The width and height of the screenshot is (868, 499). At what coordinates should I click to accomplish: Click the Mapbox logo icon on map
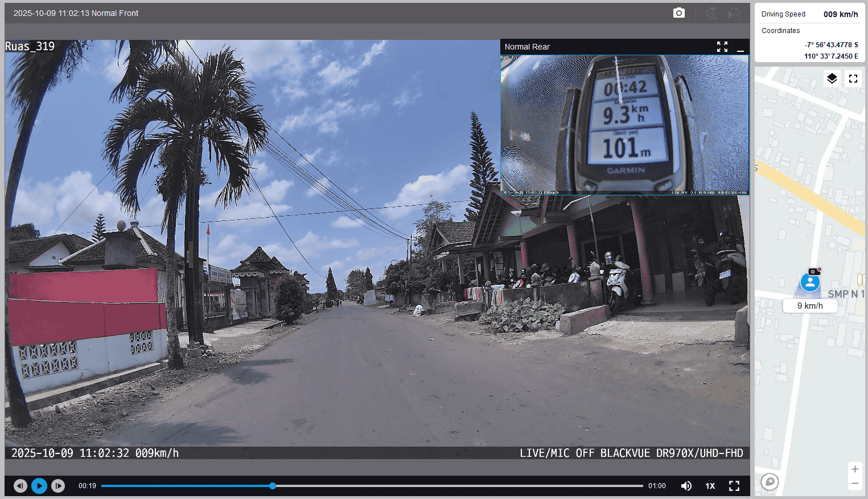pyautogui.click(x=770, y=482)
